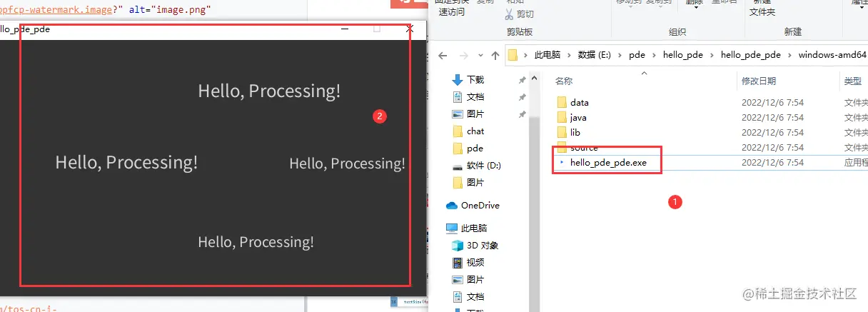The width and height of the screenshot is (868, 312).
Task: Click hello_pde_pde breadcrumb segment
Action: [x=751, y=55]
